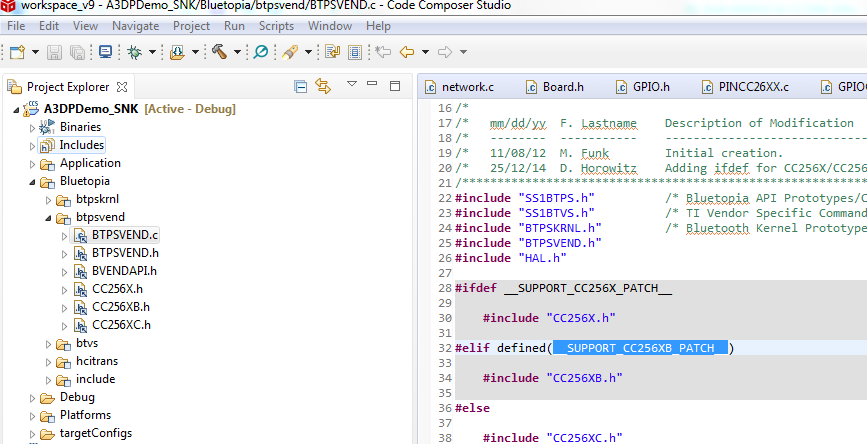Screen dimensions: 867x444
Task: Collapse the A3DPDemo_SNK project node
Action: [x=17, y=110]
